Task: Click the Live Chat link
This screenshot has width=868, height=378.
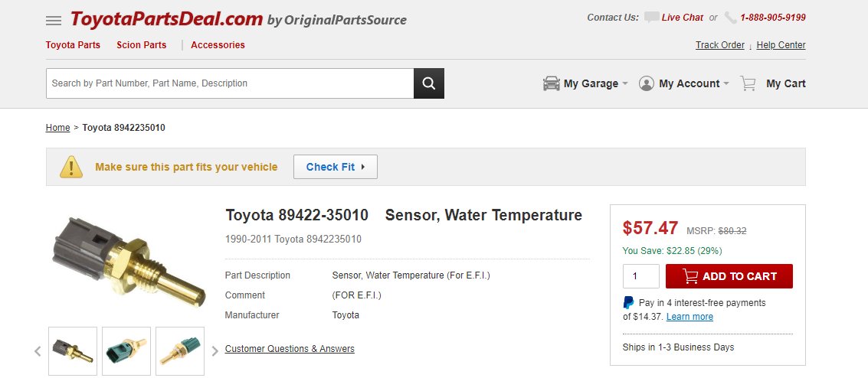Action: 682,18
